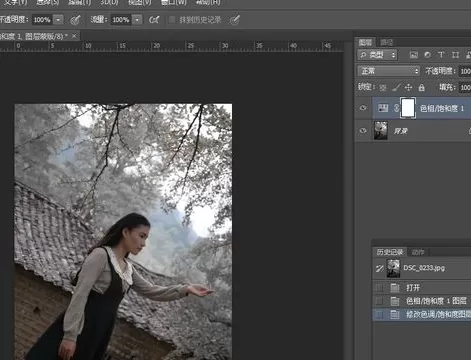471x360 pixels.
Task: Click the state icon next to 打开
Action: click(395, 288)
